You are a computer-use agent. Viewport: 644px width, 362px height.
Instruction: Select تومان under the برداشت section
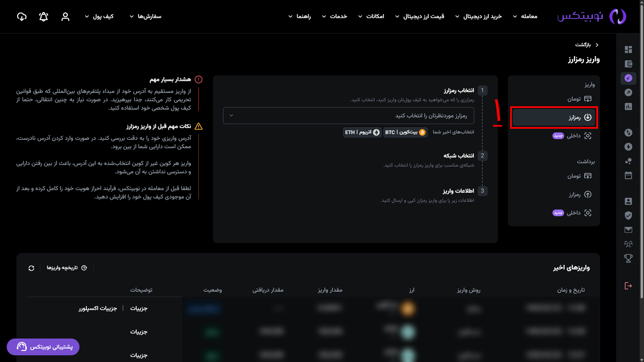[x=554, y=176]
